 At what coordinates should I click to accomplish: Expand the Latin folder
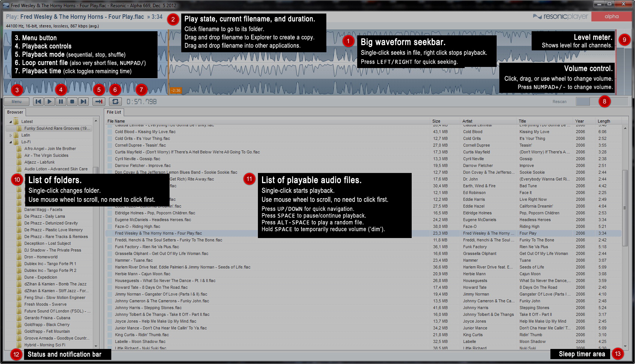[x=11, y=135]
